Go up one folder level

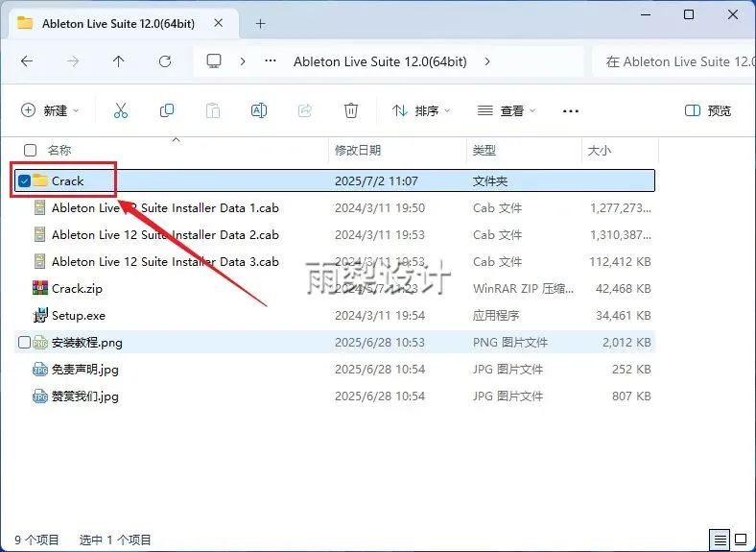pos(119,61)
